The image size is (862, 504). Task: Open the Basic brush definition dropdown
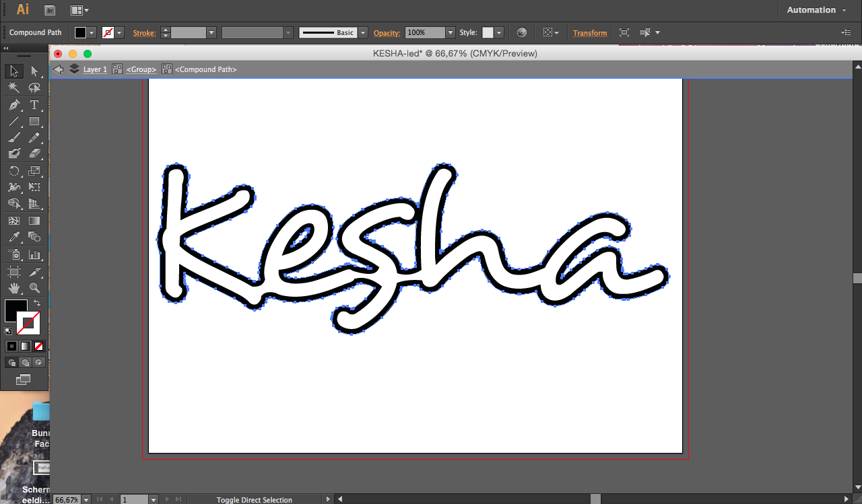[x=363, y=32]
